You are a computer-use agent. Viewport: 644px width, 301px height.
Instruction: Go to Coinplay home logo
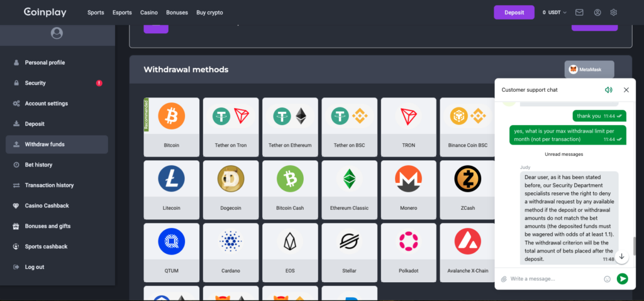coord(45,13)
